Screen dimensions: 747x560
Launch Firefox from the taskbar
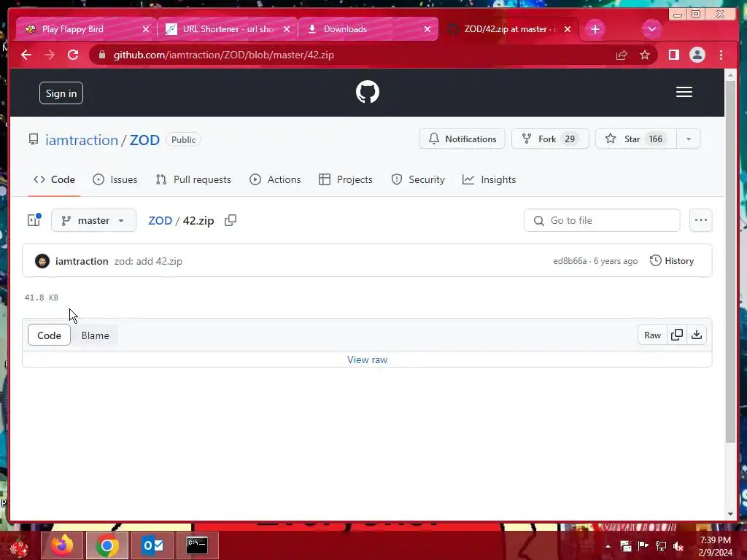pyautogui.click(x=62, y=545)
